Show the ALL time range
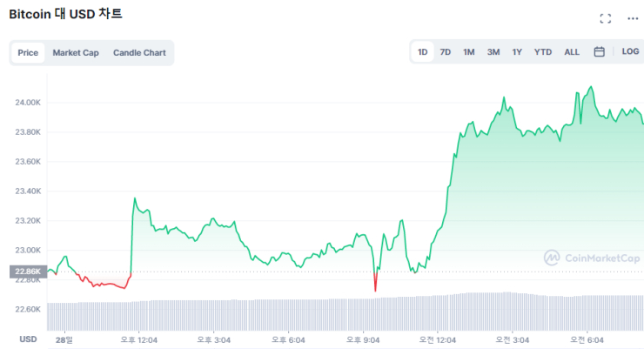The width and height of the screenshot is (644, 349). pos(572,52)
